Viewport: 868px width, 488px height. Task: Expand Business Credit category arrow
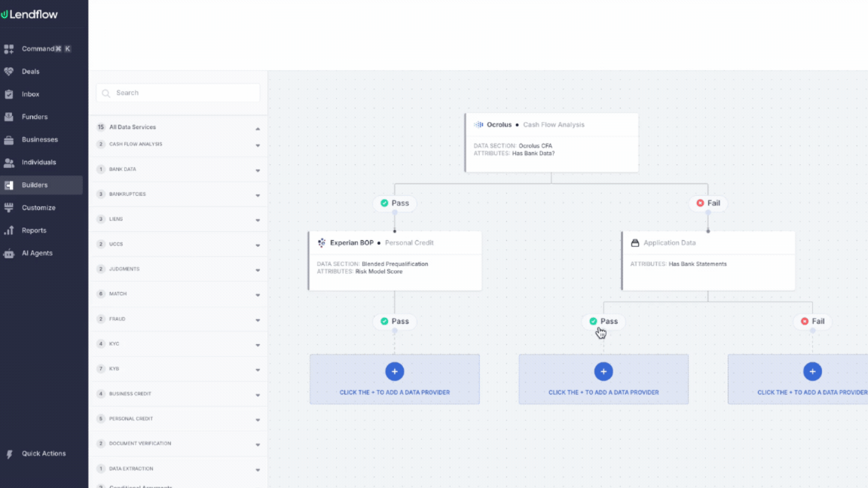pyautogui.click(x=258, y=395)
